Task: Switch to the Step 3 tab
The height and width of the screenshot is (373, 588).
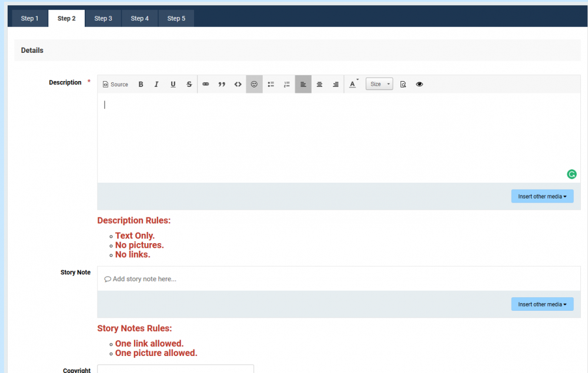Action: pos(103,18)
